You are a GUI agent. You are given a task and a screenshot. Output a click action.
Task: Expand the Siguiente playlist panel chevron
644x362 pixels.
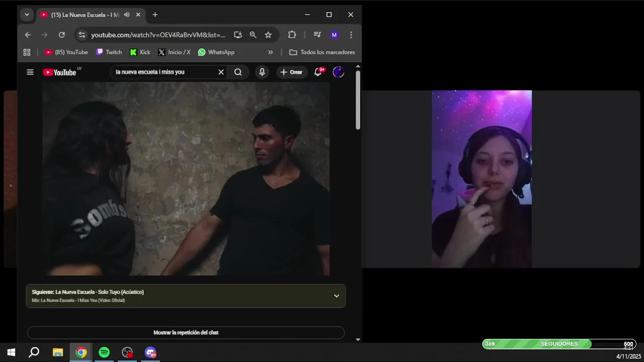(337, 296)
